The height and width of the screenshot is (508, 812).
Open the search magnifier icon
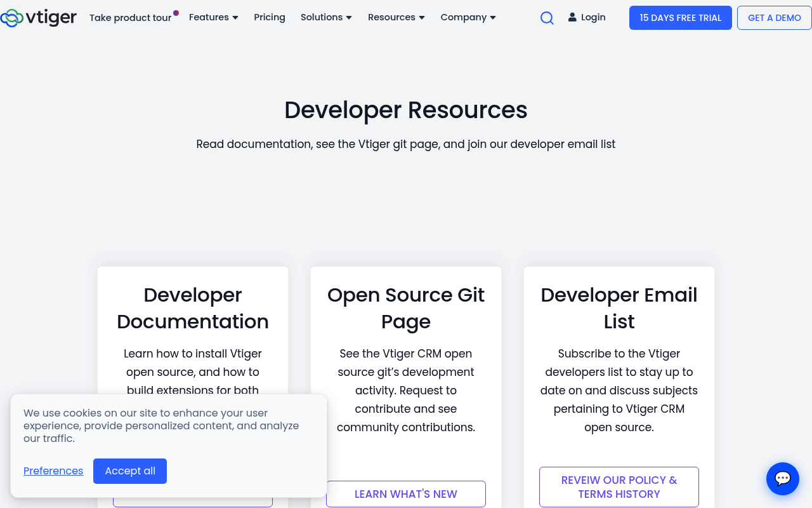pos(547,18)
